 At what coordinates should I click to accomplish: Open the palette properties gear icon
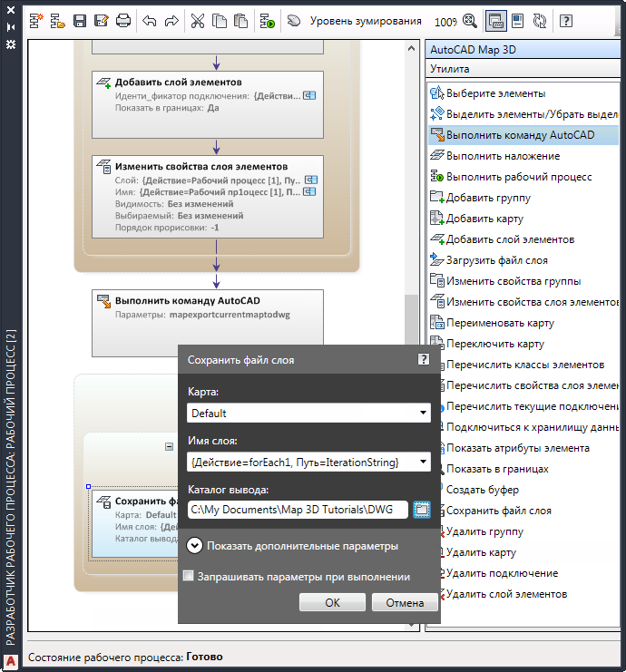(x=11, y=44)
